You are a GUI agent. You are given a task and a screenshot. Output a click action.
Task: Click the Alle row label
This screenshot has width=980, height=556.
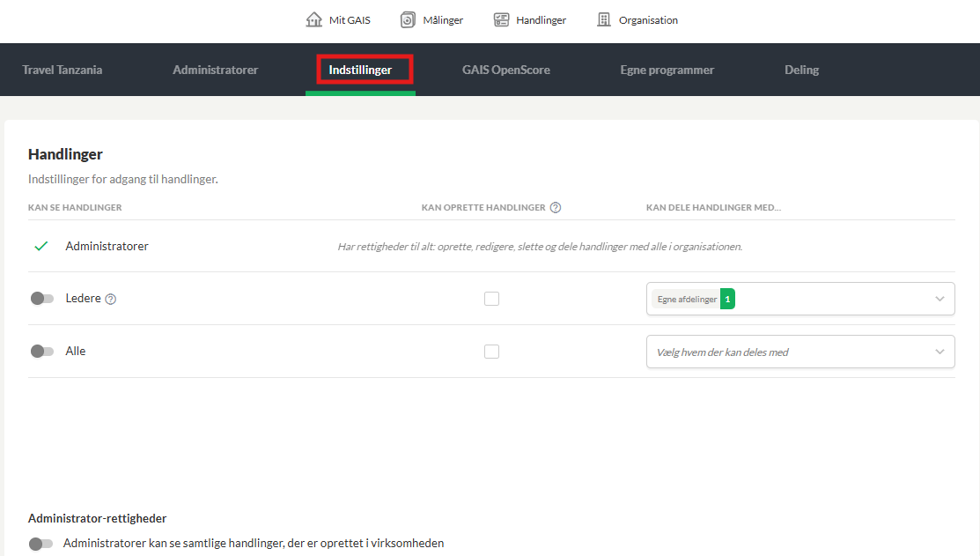tap(76, 351)
